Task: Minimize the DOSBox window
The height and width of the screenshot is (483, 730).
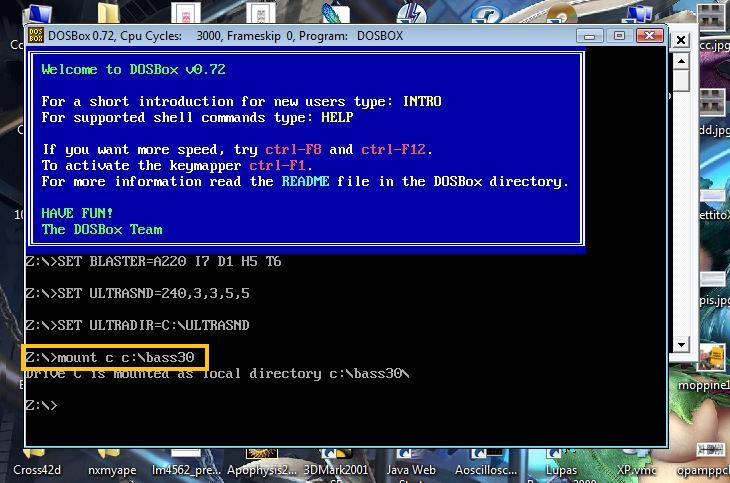Action: (589, 36)
